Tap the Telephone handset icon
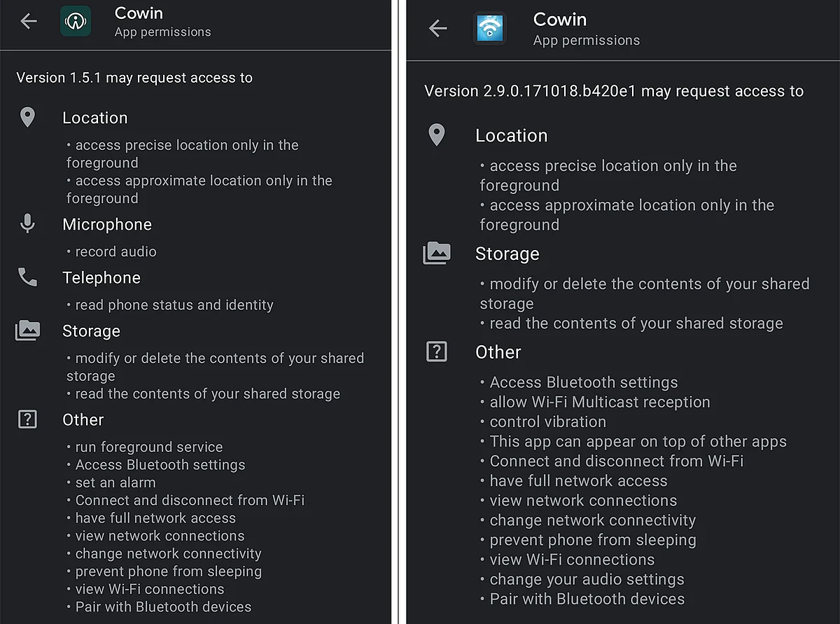Image resolution: width=840 pixels, height=624 pixels. click(27, 277)
